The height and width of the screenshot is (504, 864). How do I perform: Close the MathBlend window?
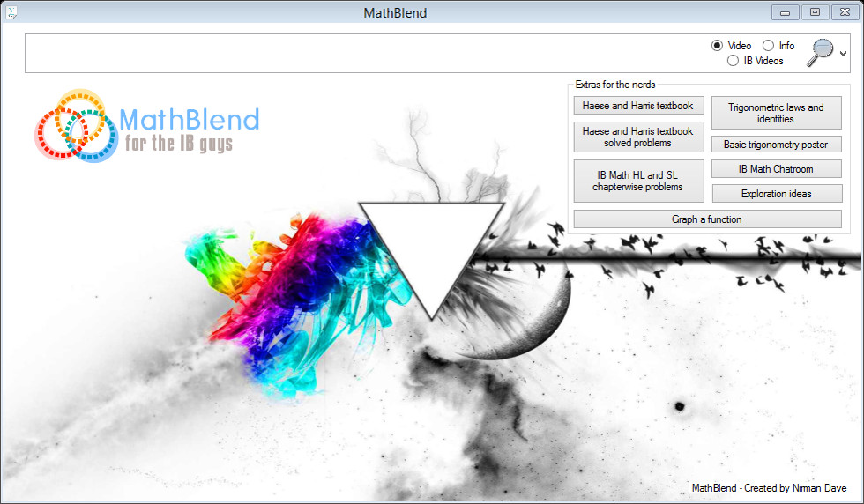pyautogui.click(x=845, y=12)
